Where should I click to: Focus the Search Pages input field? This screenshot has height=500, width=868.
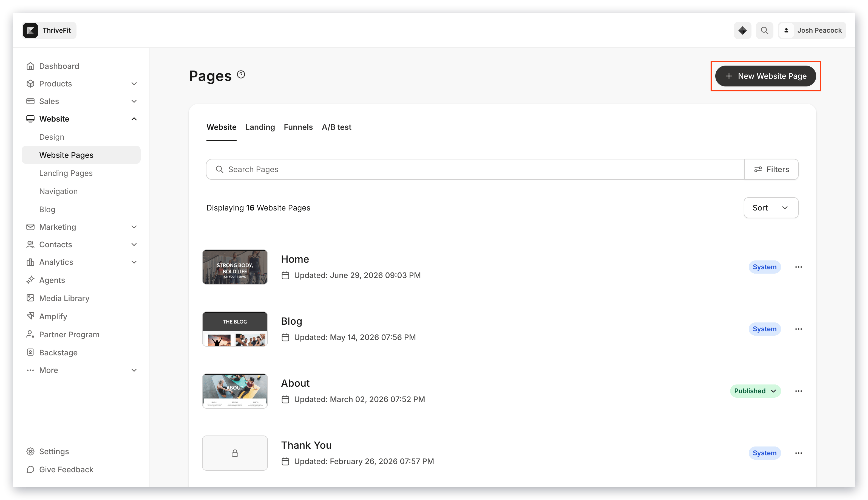tap(475, 169)
